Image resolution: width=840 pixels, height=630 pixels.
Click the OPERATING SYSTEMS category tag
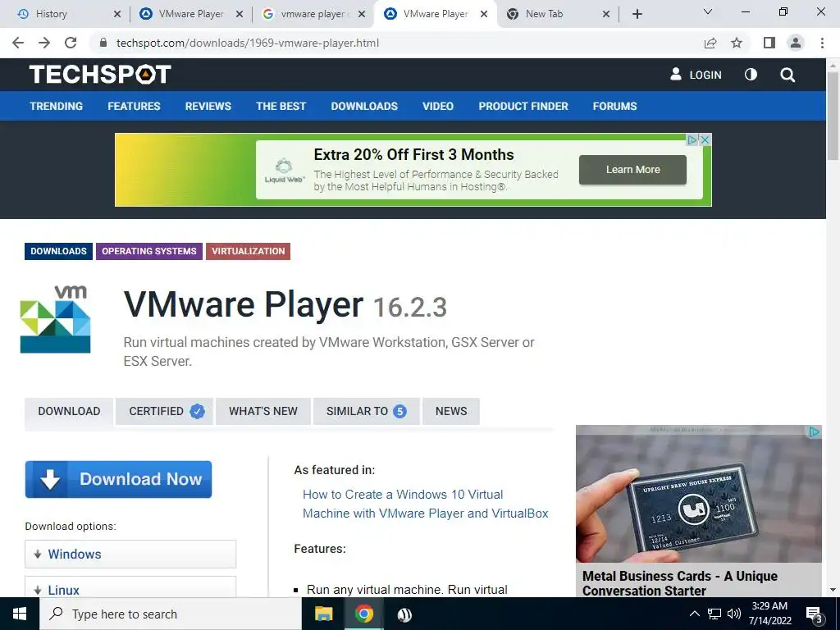click(149, 251)
